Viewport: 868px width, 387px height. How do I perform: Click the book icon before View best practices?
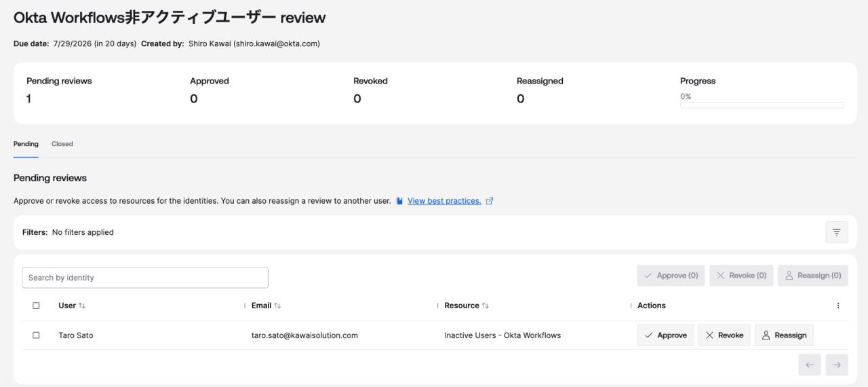pos(400,201)
